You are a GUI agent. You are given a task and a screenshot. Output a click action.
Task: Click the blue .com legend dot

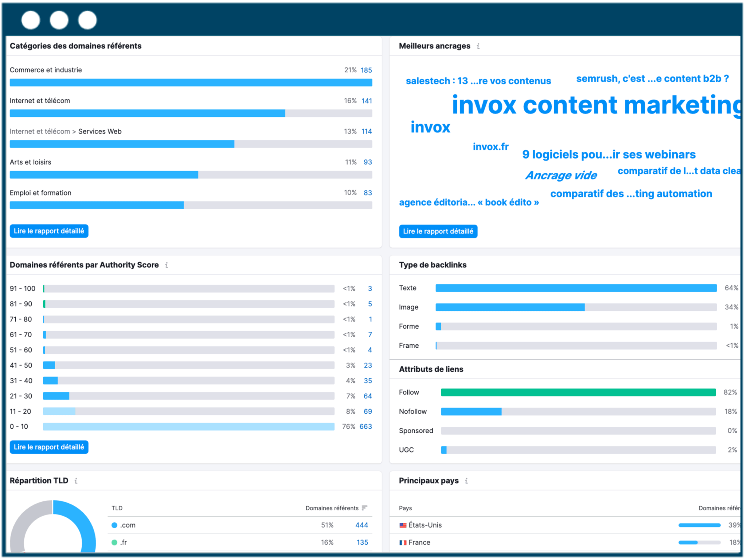115,525
